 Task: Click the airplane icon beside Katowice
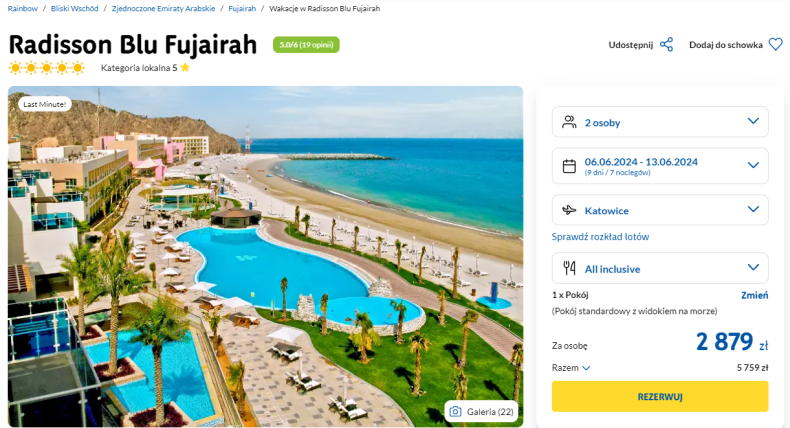click(x=569, y=210)
